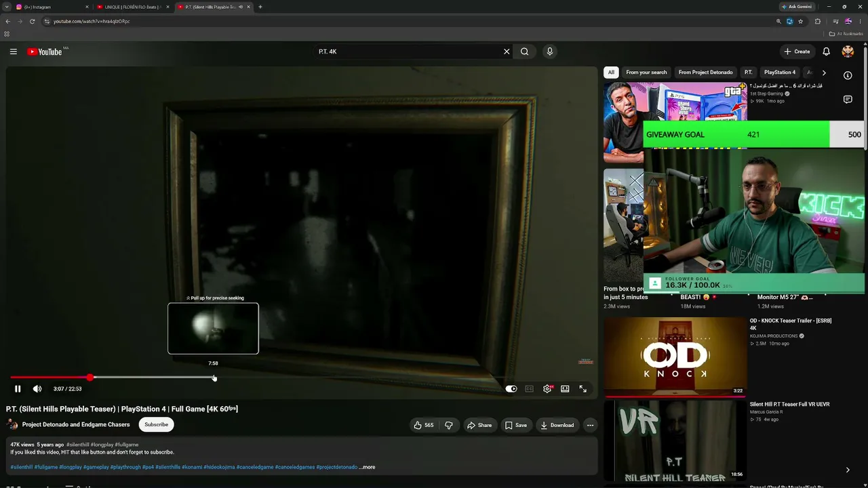Open the player settings gear
Image resolution: width=868 pixels, height=488 pixels.
click(x=547, y=389)
